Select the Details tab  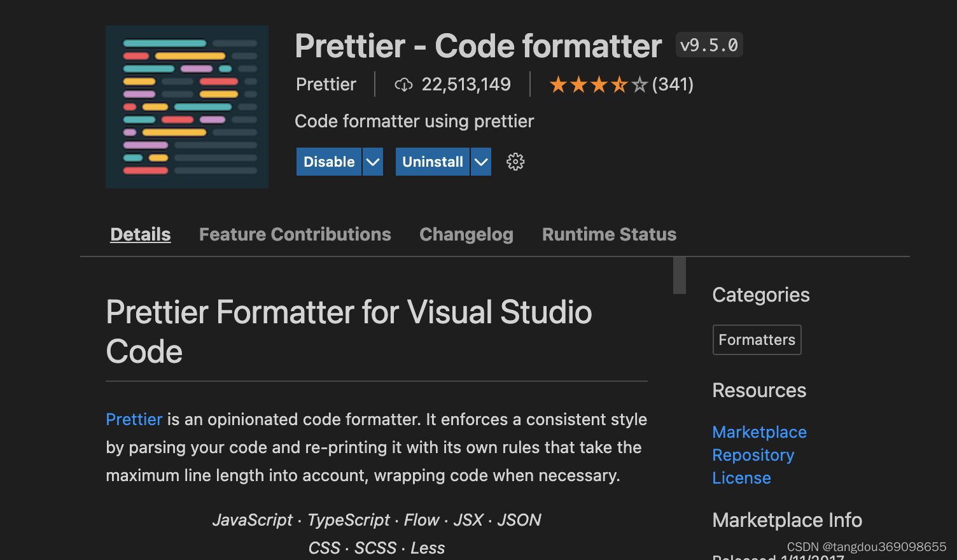click(x=140, y=234)
